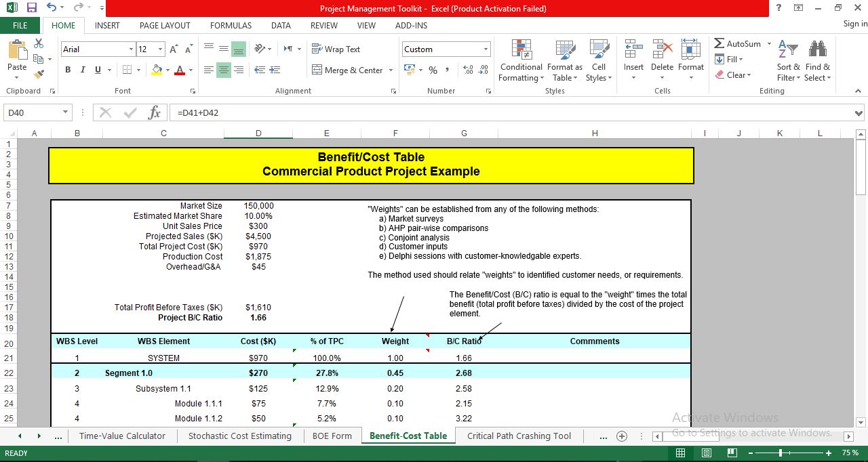Screen dimensions: 868x462
Task: Toggle italic formatting
Action: click(82, 70)
